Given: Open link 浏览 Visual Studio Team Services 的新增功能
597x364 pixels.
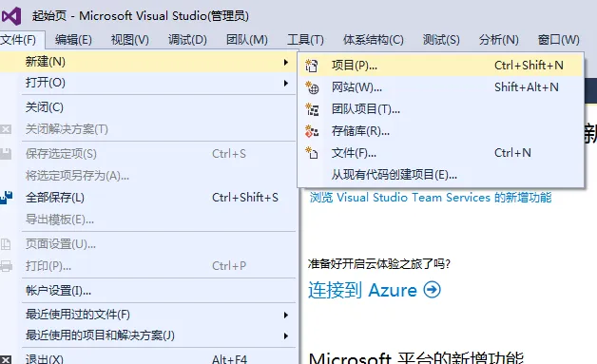Looking at the screenshot, I should [x=431, y=198].
